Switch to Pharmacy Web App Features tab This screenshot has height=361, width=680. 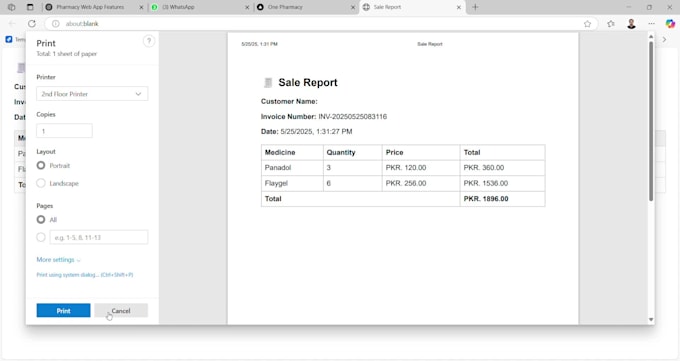pyautogui.click(x=90, y=7)
